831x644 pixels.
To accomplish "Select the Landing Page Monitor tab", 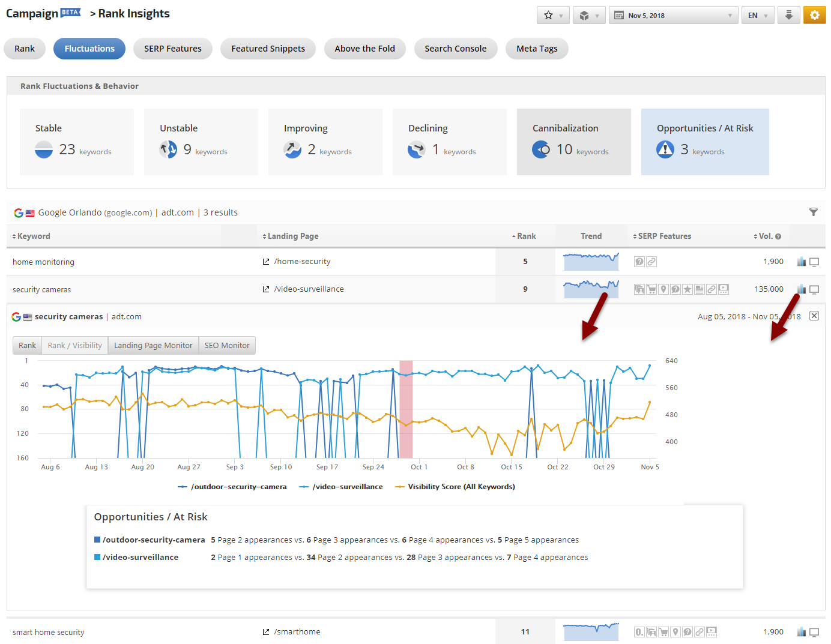I will tap(153, 346).
